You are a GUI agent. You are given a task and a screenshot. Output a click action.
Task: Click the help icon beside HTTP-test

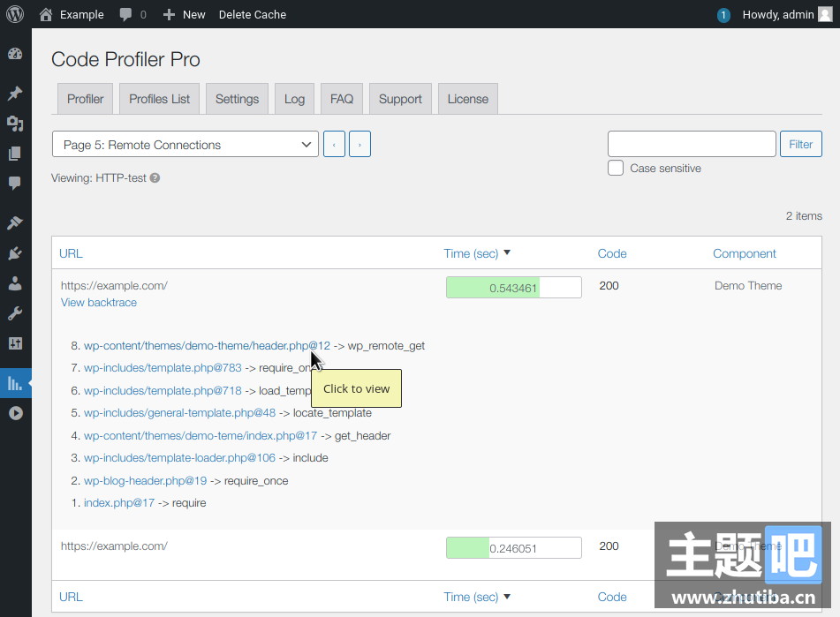tap(155, 178)
